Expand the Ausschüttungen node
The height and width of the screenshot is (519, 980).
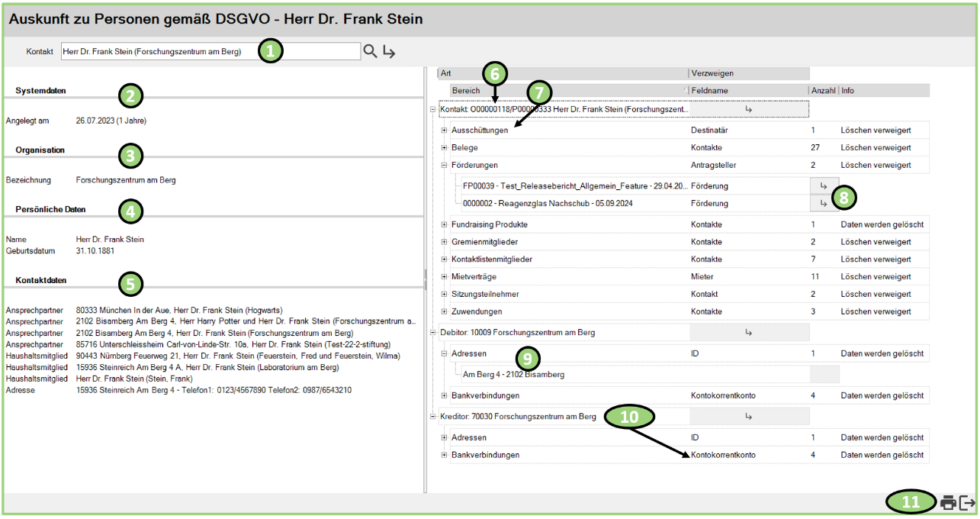point(445,131)
